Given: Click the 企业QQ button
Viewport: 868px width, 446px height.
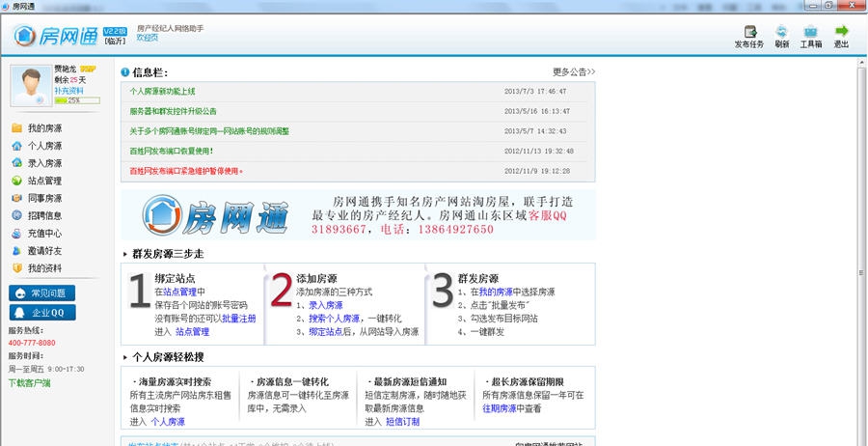Looking at the screenshot, I should 42,313.
